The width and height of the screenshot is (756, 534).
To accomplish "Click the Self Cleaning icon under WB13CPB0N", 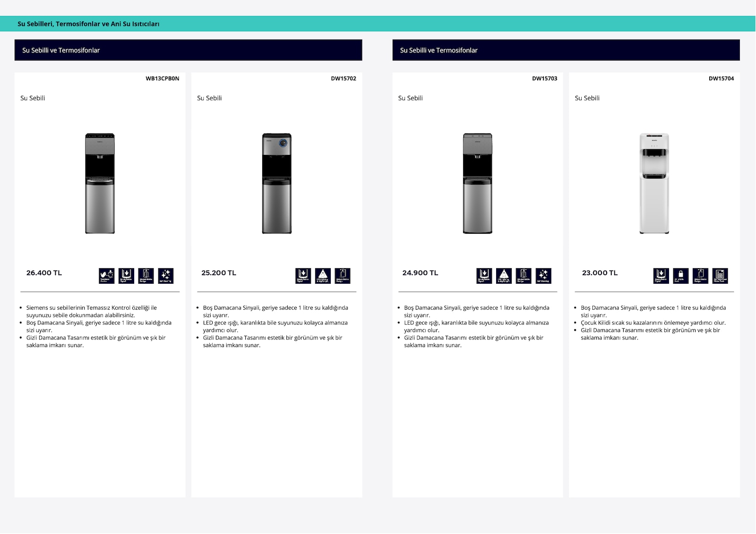I will click(165, 276).
